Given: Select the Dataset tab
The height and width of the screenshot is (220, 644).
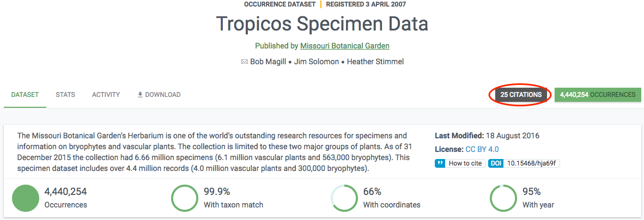Looking at the screenshot, I should [x=25, y=94].
